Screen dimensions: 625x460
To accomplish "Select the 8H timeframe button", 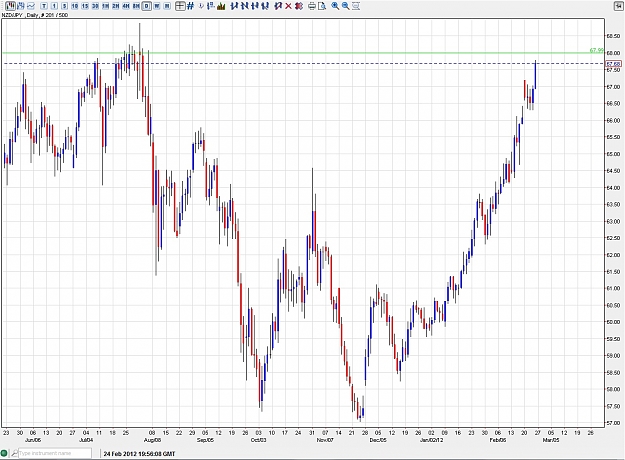I will tap(136, 6).
